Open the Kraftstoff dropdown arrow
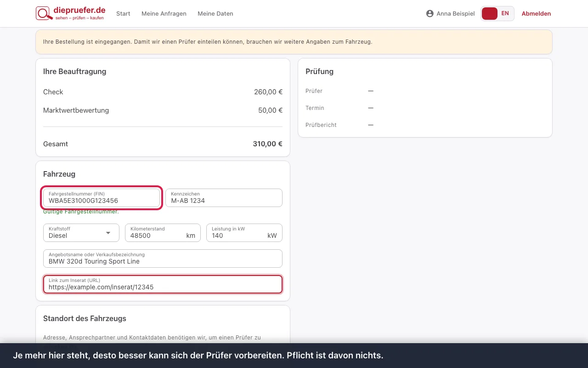588x368 pixels. coord(108,233)
